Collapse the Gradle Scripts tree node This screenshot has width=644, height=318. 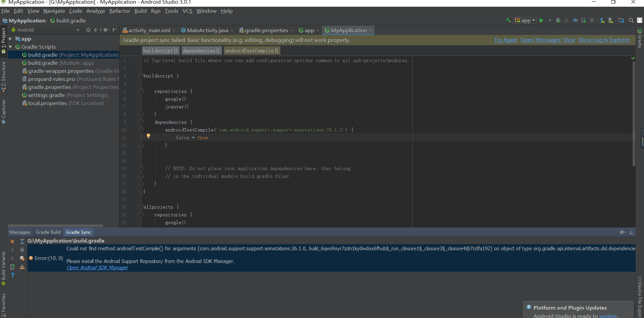tap(10, 47)
